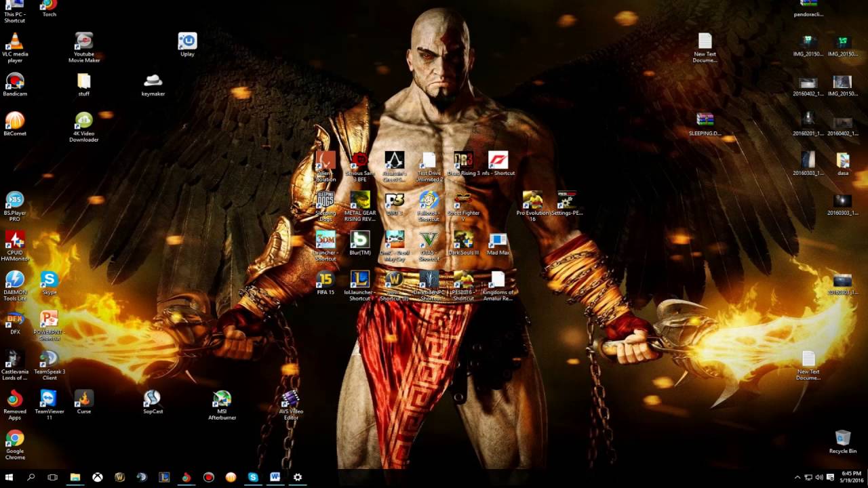Click the taskbar clock showing 6:45 PM
Image resolution: width=868 pixels, height=488 pixels.
851,477
